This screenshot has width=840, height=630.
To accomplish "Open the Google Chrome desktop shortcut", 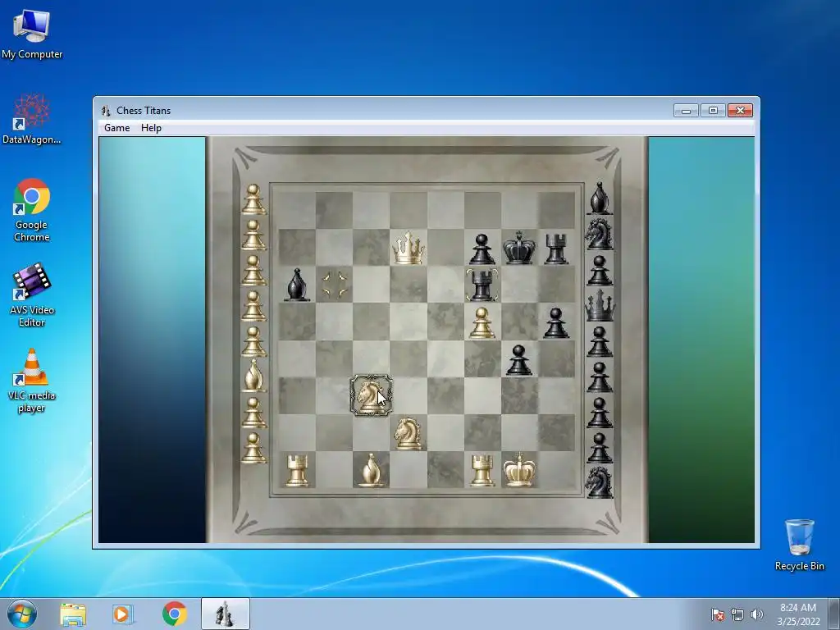I will [32, 210].
